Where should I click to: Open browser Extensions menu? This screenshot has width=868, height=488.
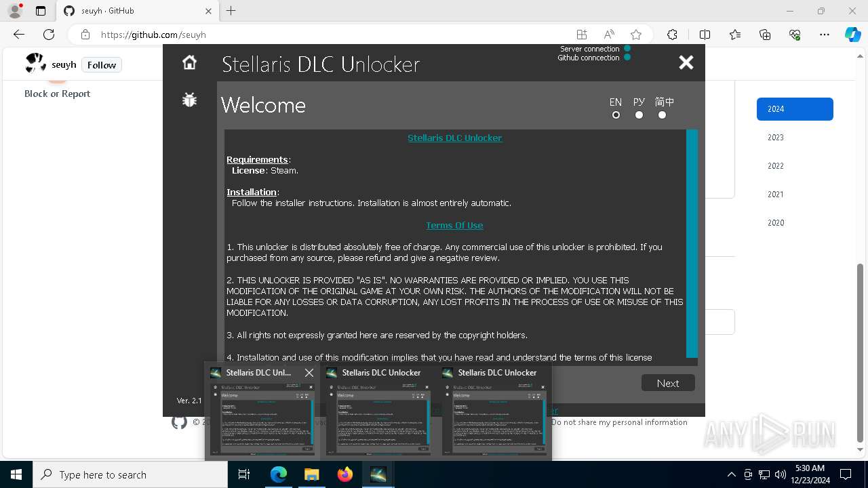[672, 35]
